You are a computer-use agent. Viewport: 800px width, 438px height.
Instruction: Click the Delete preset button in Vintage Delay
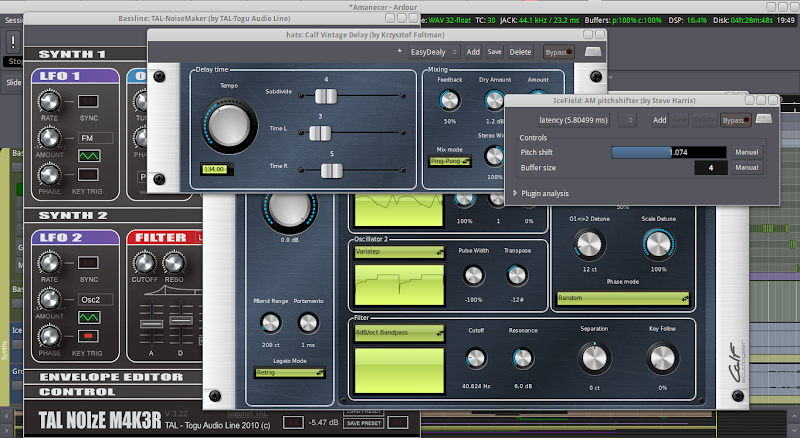(520, 52)
